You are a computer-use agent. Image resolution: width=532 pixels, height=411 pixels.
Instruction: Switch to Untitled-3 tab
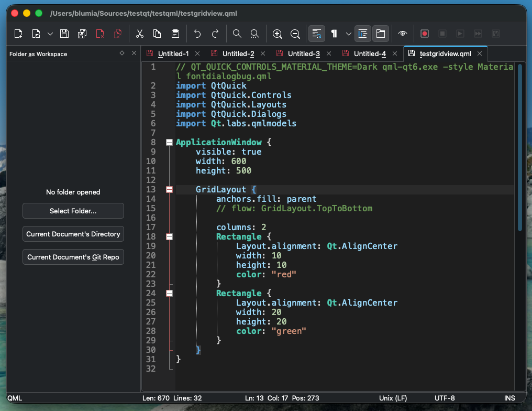(304, 53)
